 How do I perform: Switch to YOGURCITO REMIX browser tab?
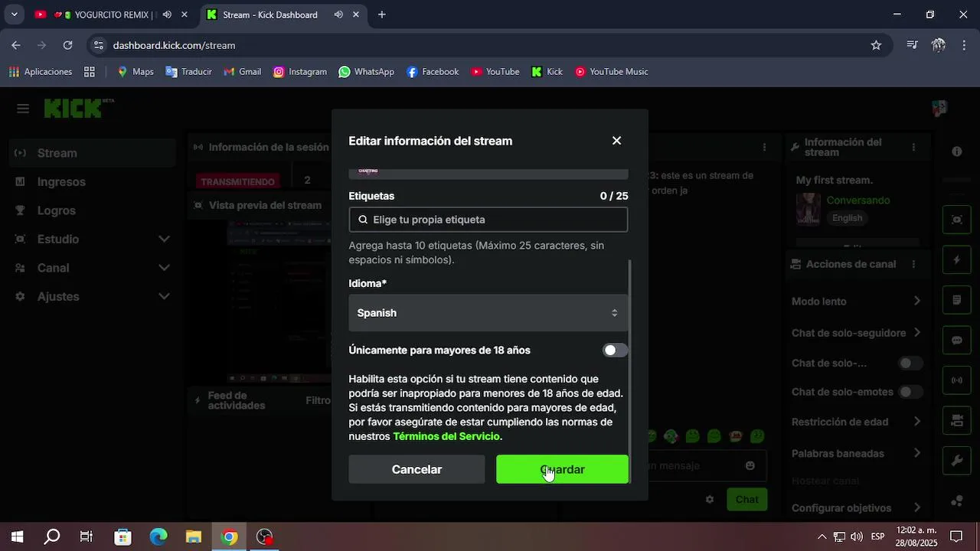(113, 15)
